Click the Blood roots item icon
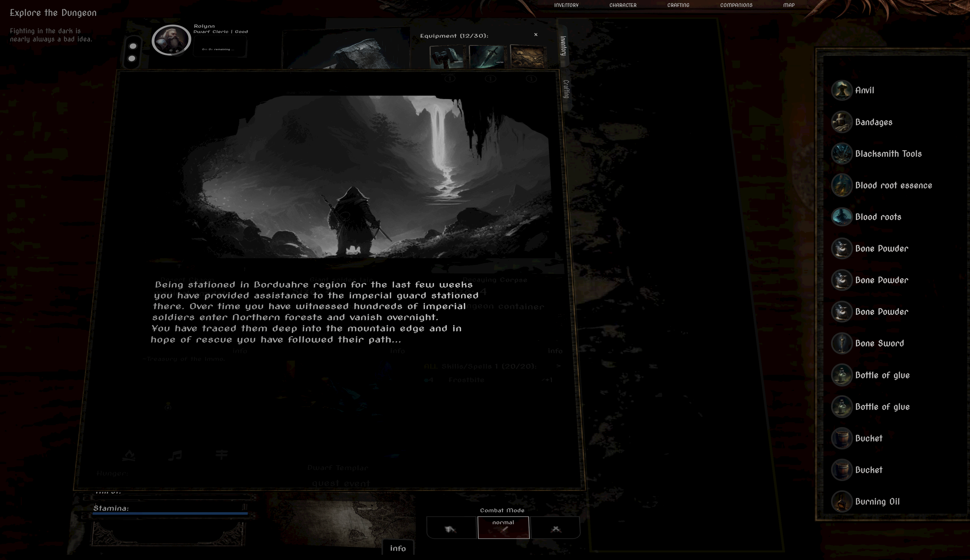This screenshot has height=560, width=970. 841,217
